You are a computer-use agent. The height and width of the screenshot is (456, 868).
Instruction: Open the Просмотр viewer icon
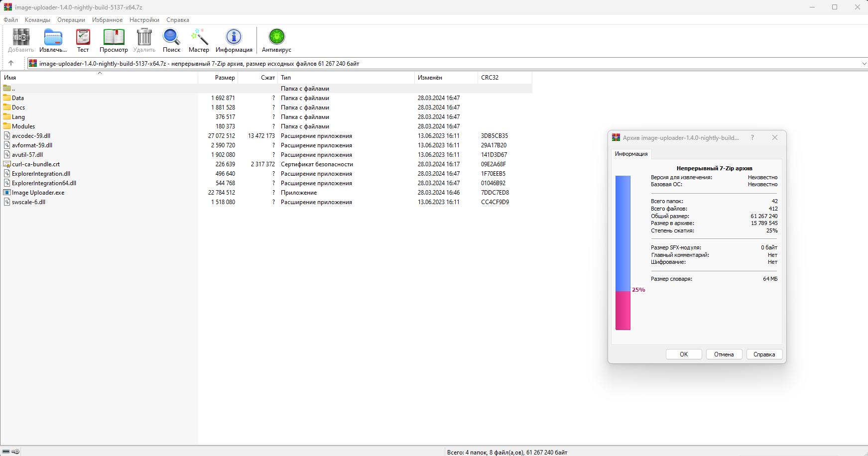tap(114, 37)
